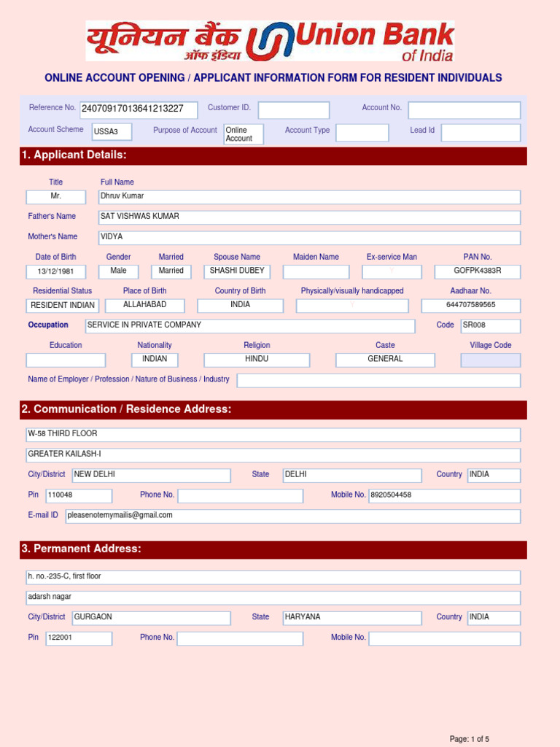Click the empty Account No. field at top
The height and width of the screenshot is (747, 560).
(464, 110)
